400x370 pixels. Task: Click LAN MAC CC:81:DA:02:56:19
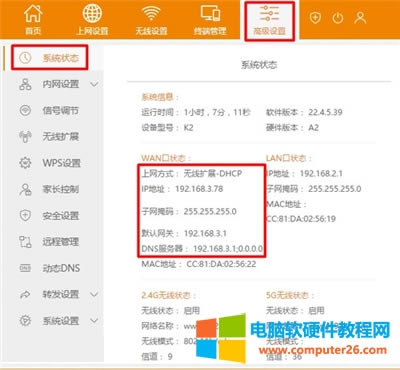[301, 219]
